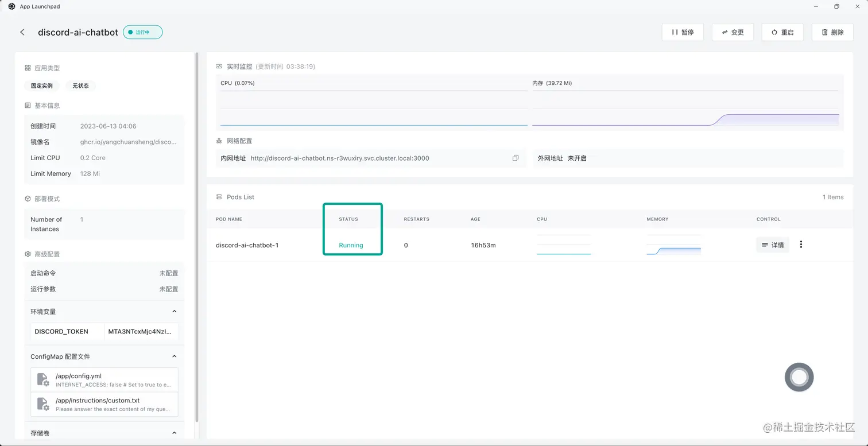This screenshot has width=868, height=446.
Task: Click the 运行参数 未配置 row
Action: [x=104, y=289]
